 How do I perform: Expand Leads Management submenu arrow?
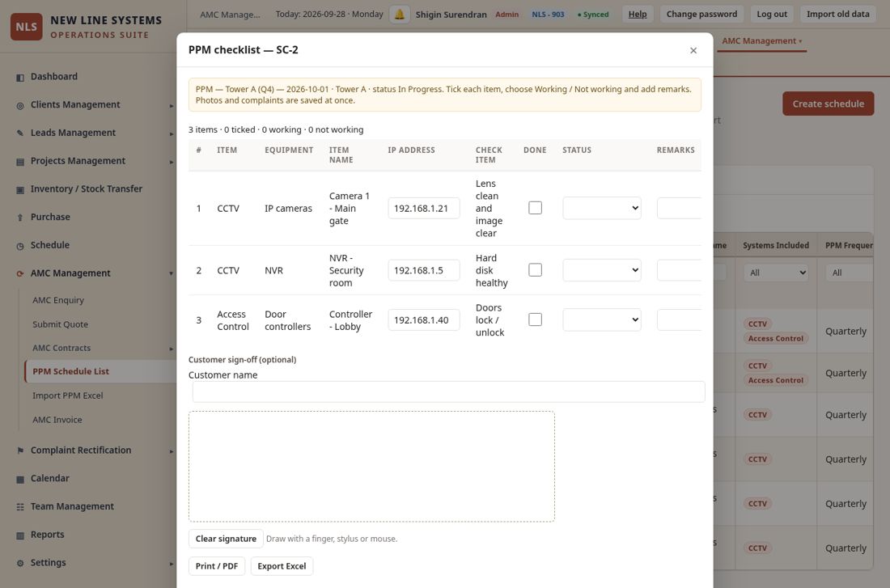[171, 134]
